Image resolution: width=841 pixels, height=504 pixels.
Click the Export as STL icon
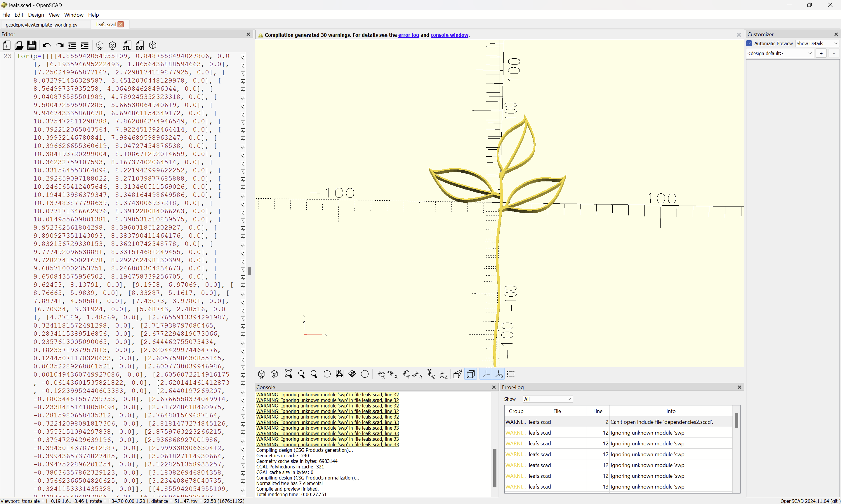click(x=127, y=45)
